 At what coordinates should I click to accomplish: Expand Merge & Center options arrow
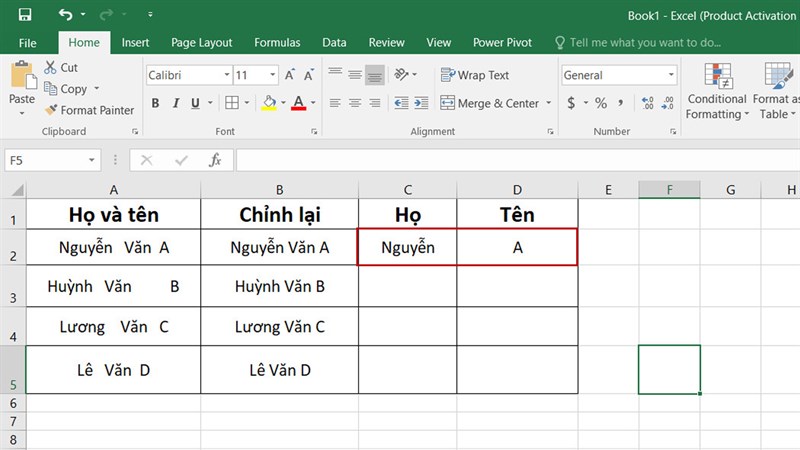coord(548,103)
